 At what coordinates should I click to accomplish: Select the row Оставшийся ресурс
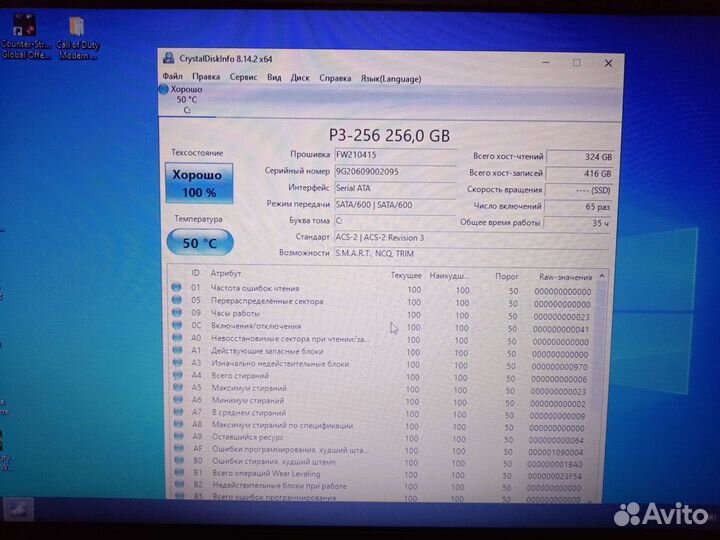[380, 439]
